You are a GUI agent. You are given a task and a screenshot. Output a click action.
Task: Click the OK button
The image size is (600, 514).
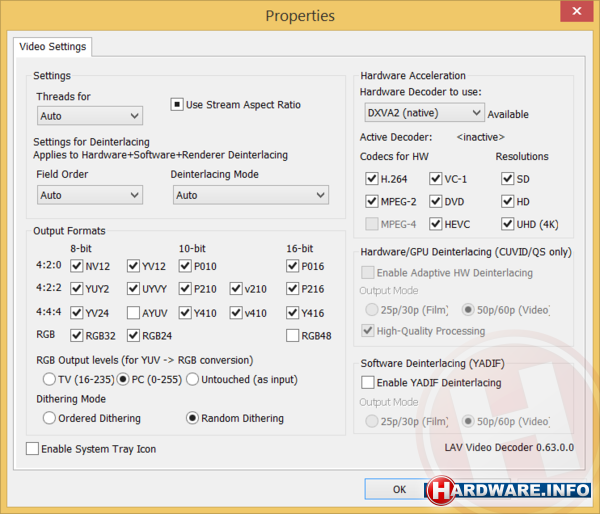pyautogui.click(x=399, y=489)
